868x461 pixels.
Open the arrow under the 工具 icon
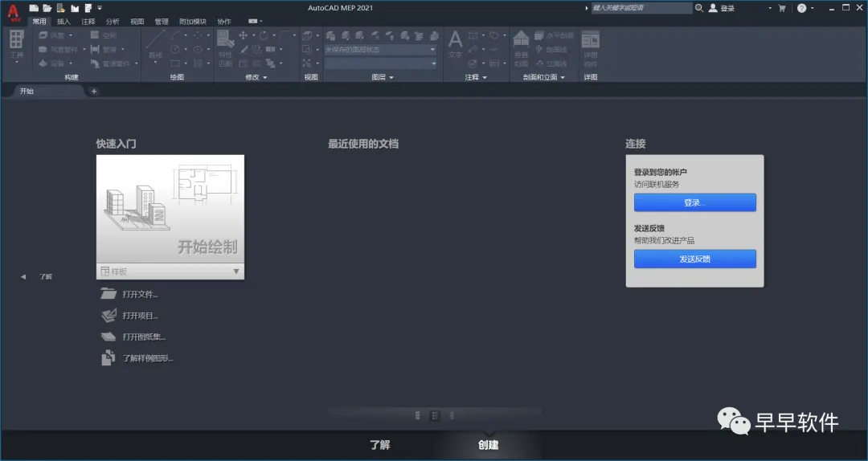tap(17, 62)
